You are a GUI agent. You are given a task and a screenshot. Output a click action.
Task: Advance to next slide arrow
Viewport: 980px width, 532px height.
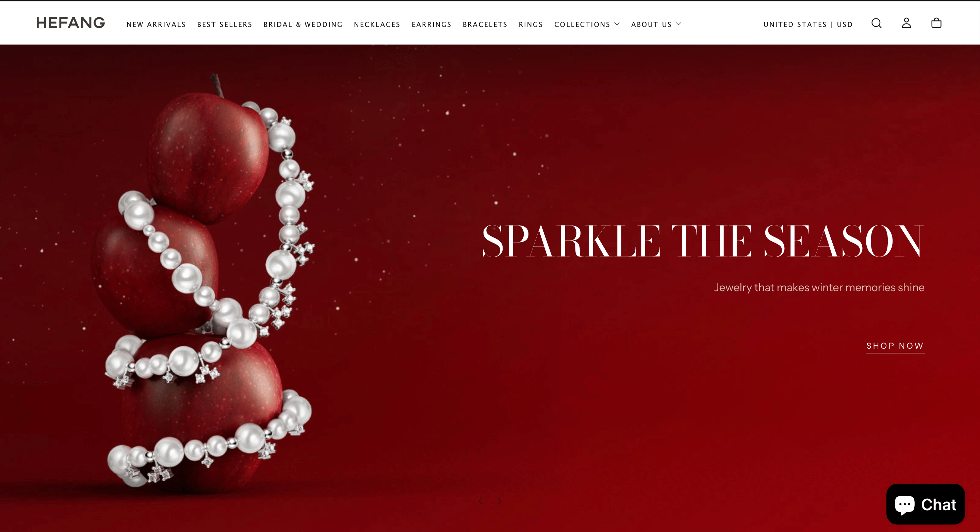point(499,501)
